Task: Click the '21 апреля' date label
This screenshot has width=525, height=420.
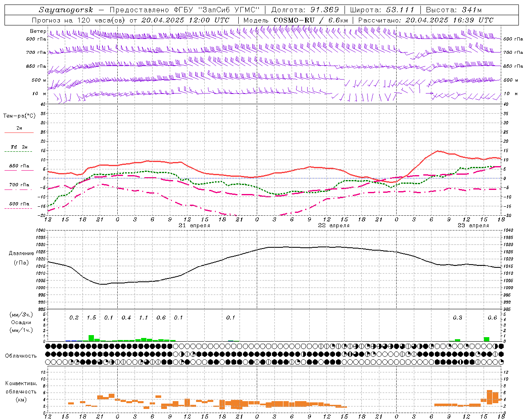Action: [x=194, y=226]
